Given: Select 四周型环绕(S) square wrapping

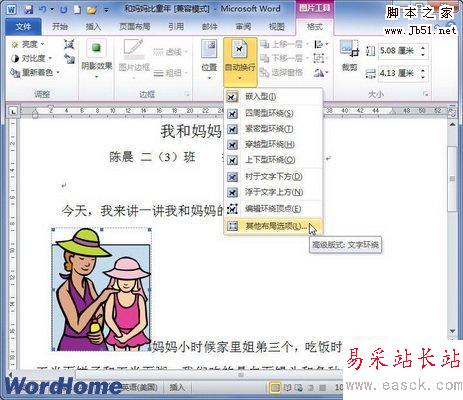Looking at the screenshot, I should pos(273,113).
